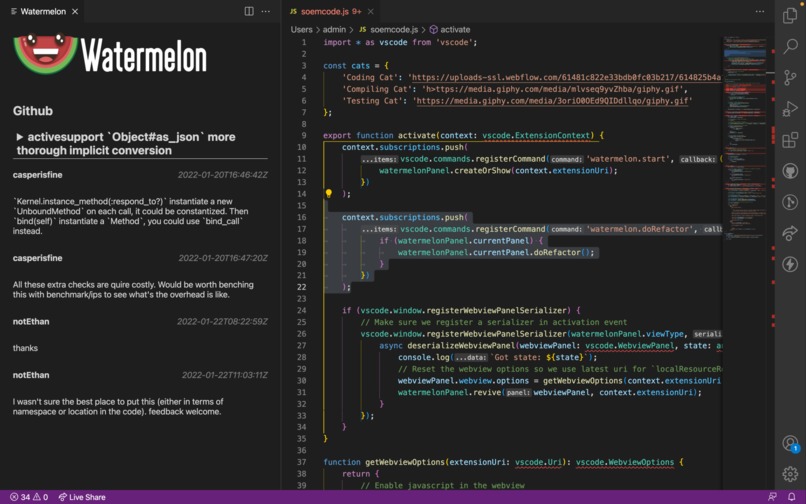Click line number 22 in the gutter

tap(302, 287)
